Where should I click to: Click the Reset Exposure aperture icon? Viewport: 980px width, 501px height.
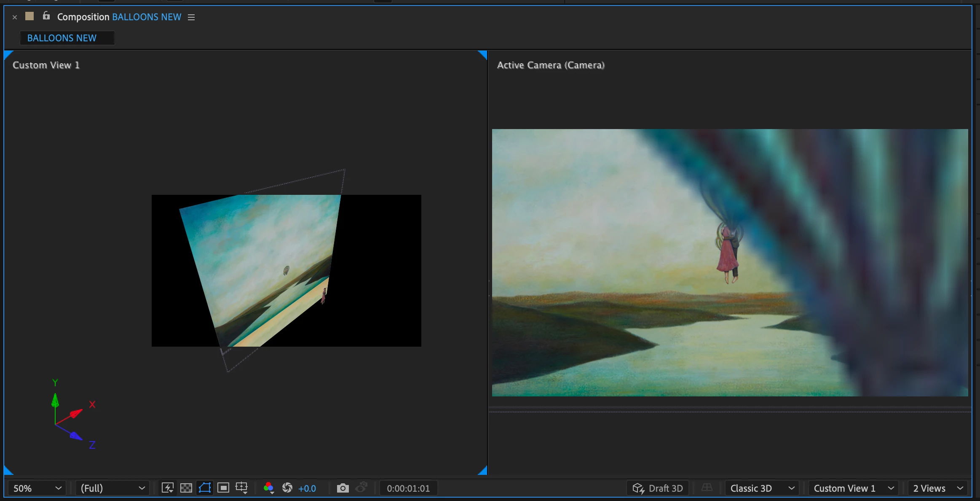pos(287,488)
